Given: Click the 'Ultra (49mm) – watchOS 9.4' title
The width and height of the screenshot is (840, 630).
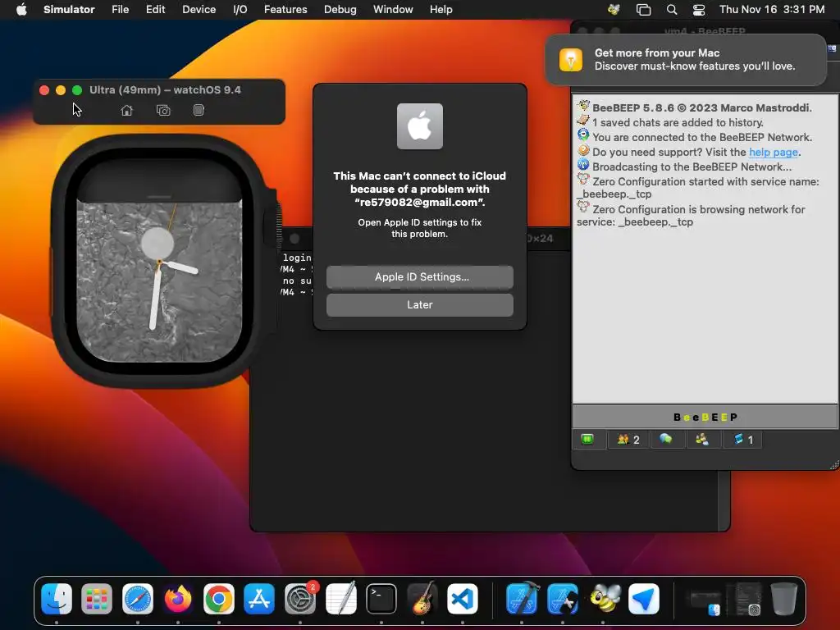Looking at the screenshot, I should tap(165, 90).
